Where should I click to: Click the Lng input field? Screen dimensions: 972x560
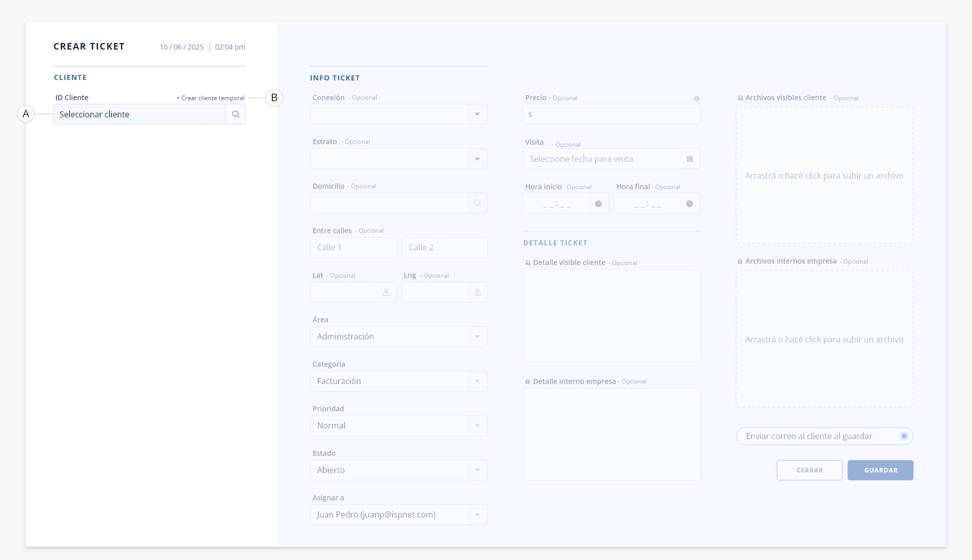[444, 292]
